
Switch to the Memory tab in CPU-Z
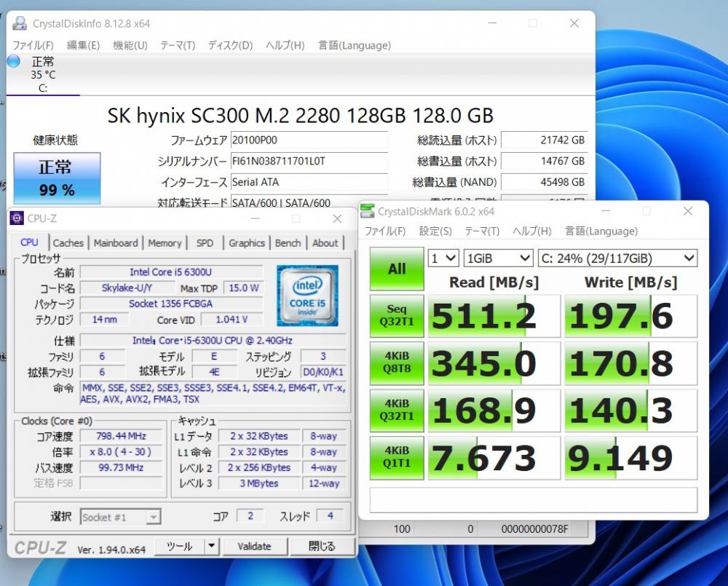(165, 243)
